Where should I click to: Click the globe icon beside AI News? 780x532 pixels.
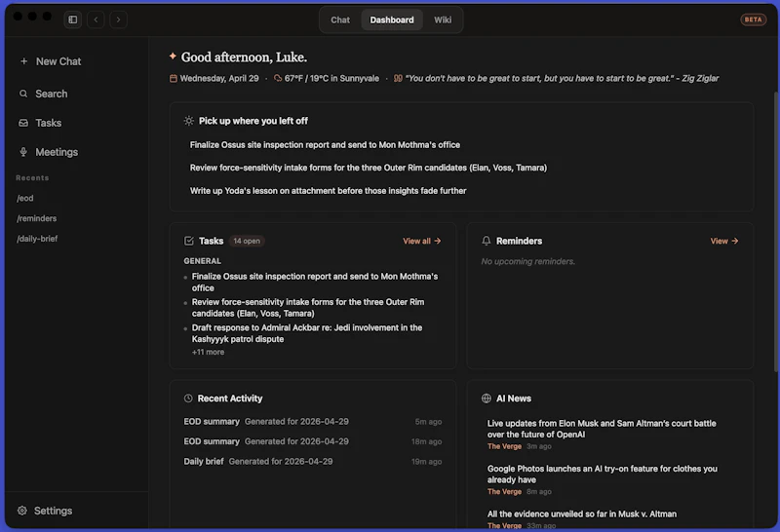coord(486,399)
